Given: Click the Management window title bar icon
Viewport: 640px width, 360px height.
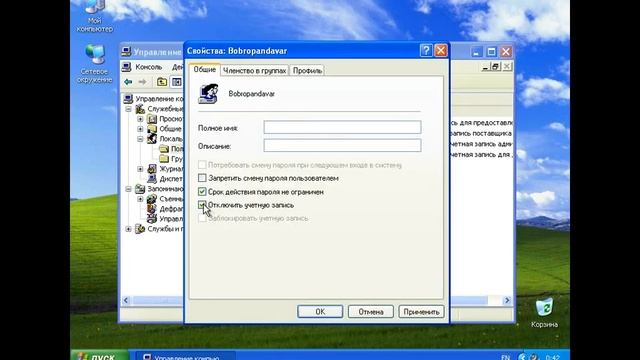Looking at the screenshot, I should [126, 52].
